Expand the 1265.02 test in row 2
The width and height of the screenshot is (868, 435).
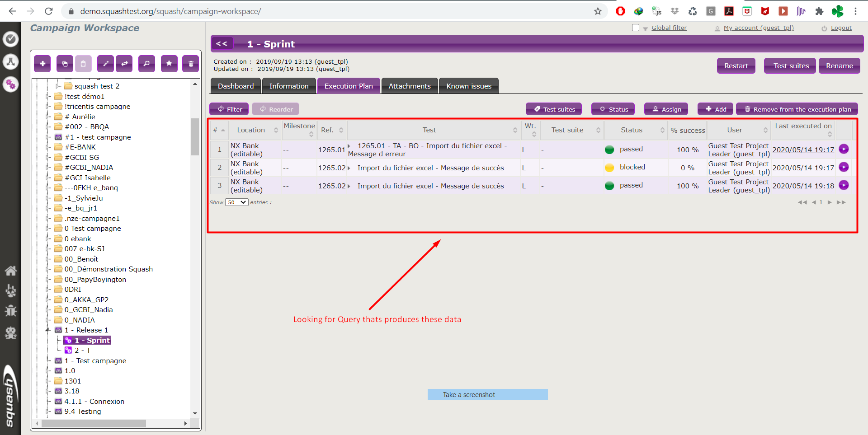click(349, 168)
